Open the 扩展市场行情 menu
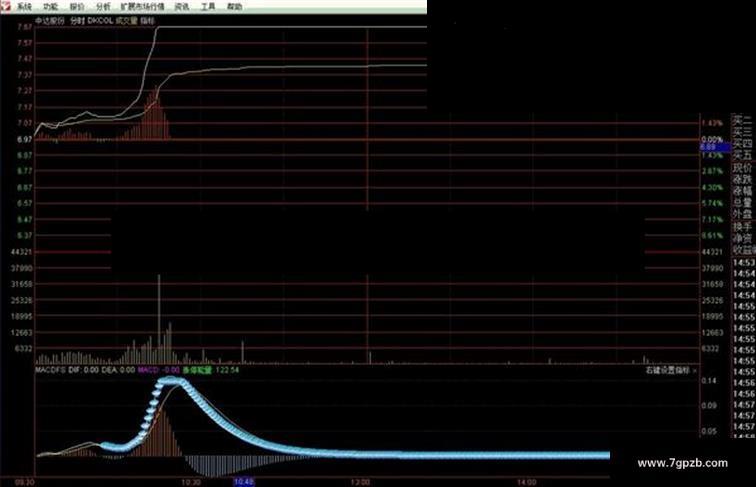 tap(143, 7)
